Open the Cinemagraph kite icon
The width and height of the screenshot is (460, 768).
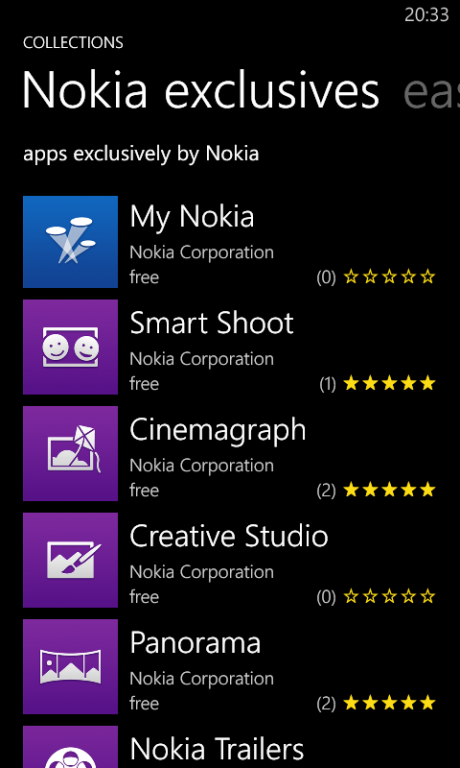[70, 453]
